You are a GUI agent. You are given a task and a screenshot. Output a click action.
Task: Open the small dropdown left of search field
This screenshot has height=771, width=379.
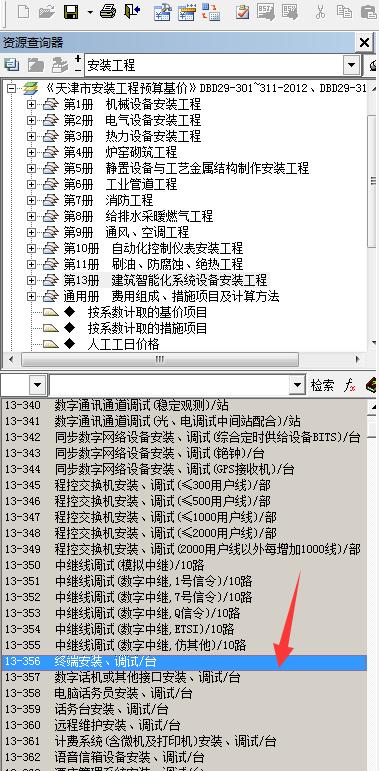(37, 386)
